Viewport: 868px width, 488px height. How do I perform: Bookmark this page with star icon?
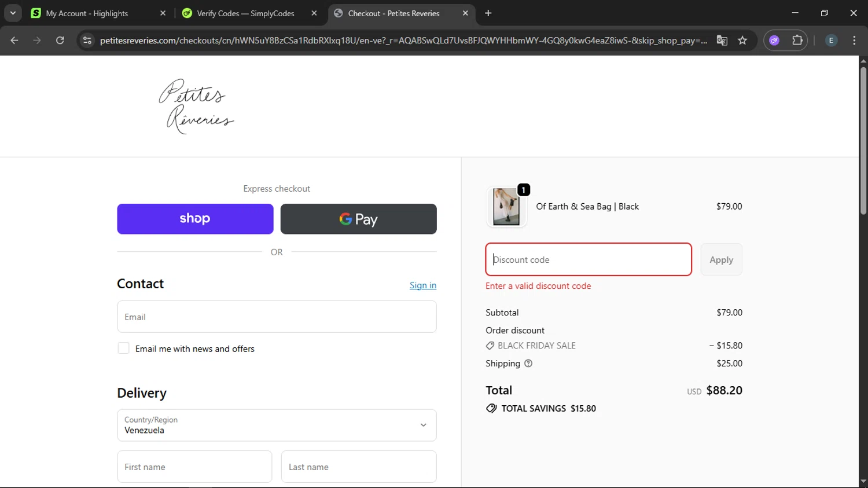click(742, 41)
